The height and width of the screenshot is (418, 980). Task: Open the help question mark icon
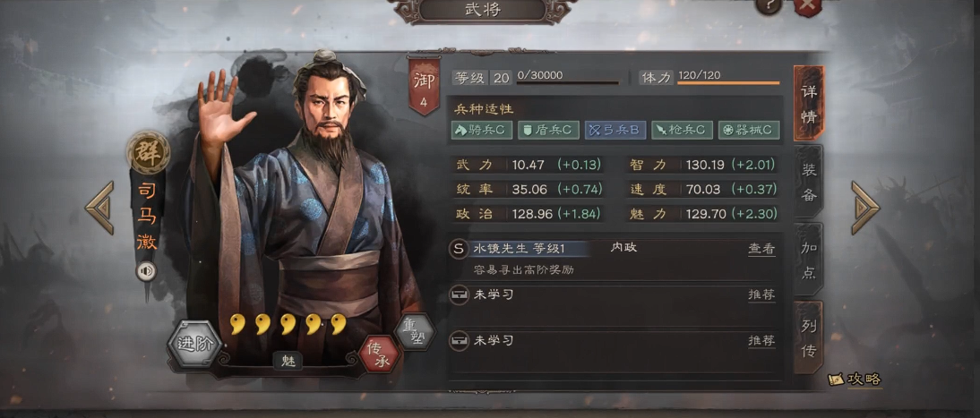pyautogui.click(x=769, y=5)
